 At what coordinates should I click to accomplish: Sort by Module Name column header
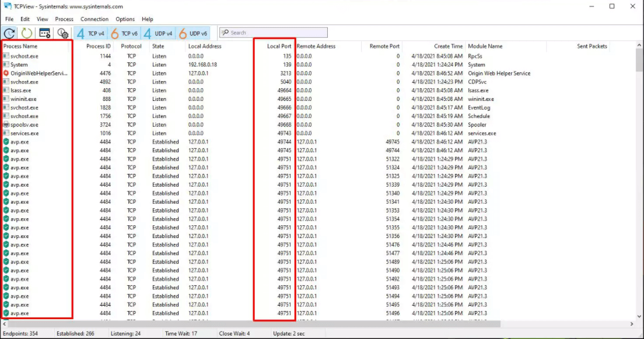tap(485, 47)
